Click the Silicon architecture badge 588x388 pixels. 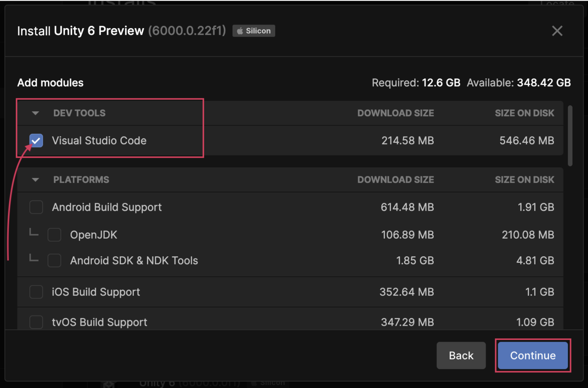click(254, 31)
